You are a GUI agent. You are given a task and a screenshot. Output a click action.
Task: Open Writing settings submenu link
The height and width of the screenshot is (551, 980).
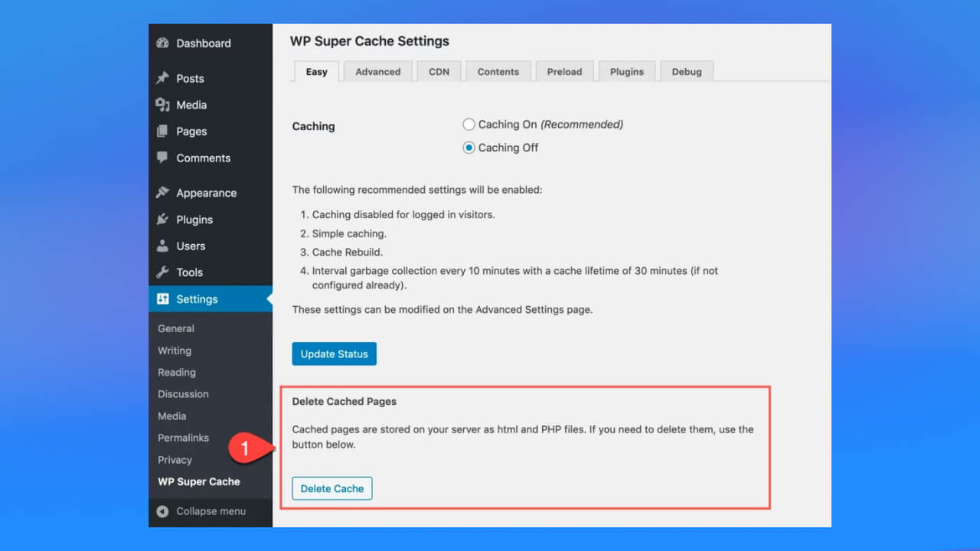[175, 350]
